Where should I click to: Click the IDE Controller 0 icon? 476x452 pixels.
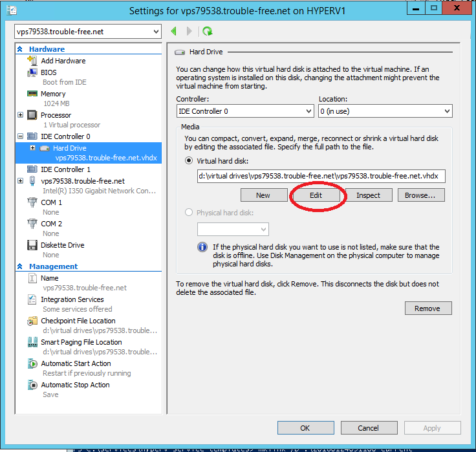coord(32,136)
